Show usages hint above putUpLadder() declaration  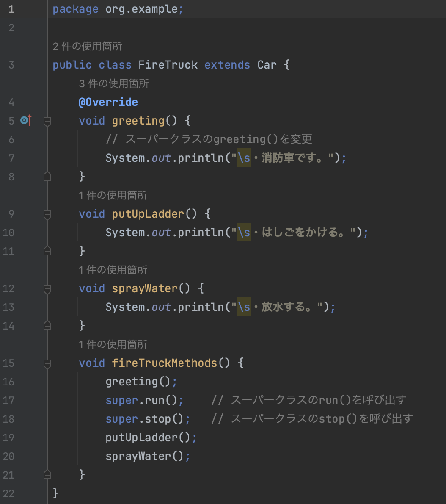click(113, 195)
